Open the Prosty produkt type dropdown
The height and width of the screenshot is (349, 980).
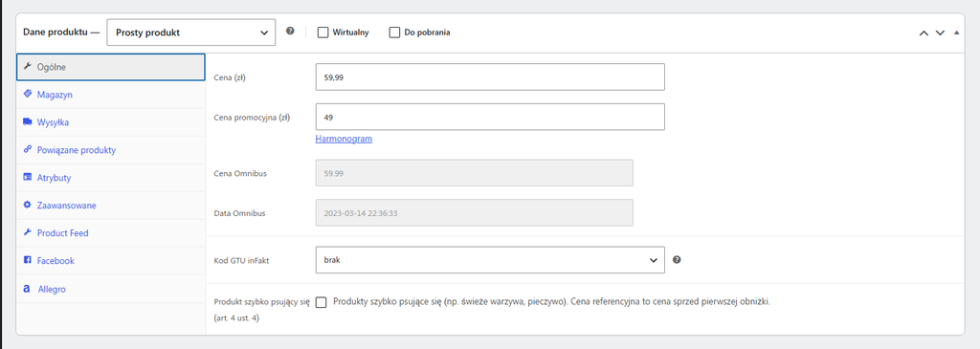tap(191, 33)
